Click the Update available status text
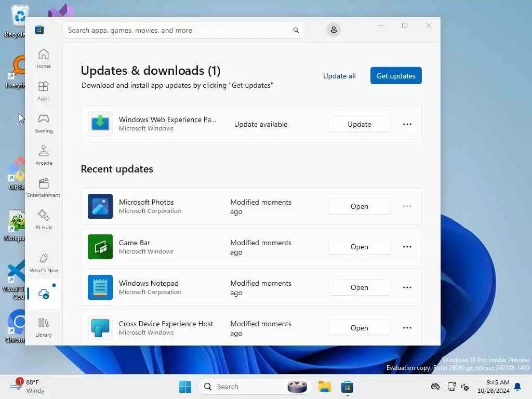Viewport: 532px width, 399px height. tap(261, 124)
